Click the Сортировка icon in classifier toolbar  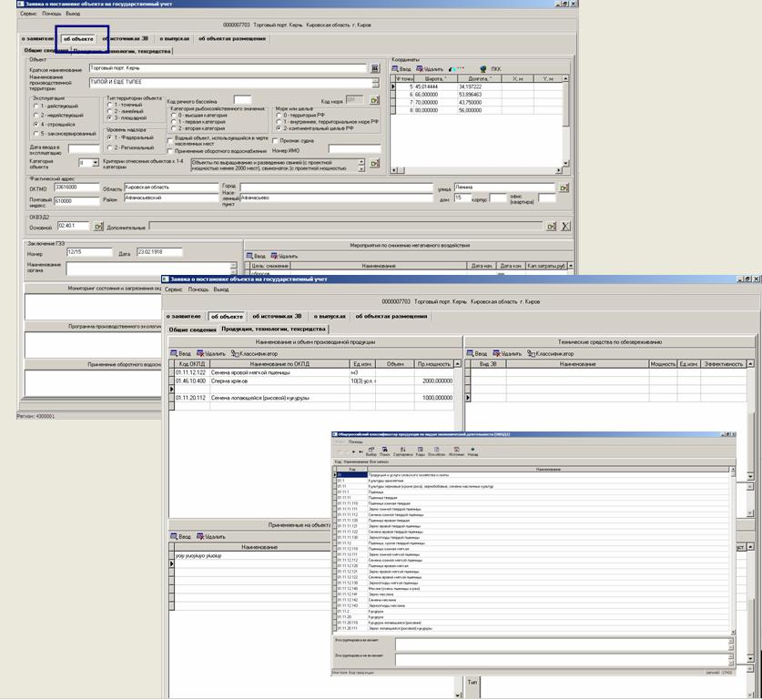click(x=402, y=451)
